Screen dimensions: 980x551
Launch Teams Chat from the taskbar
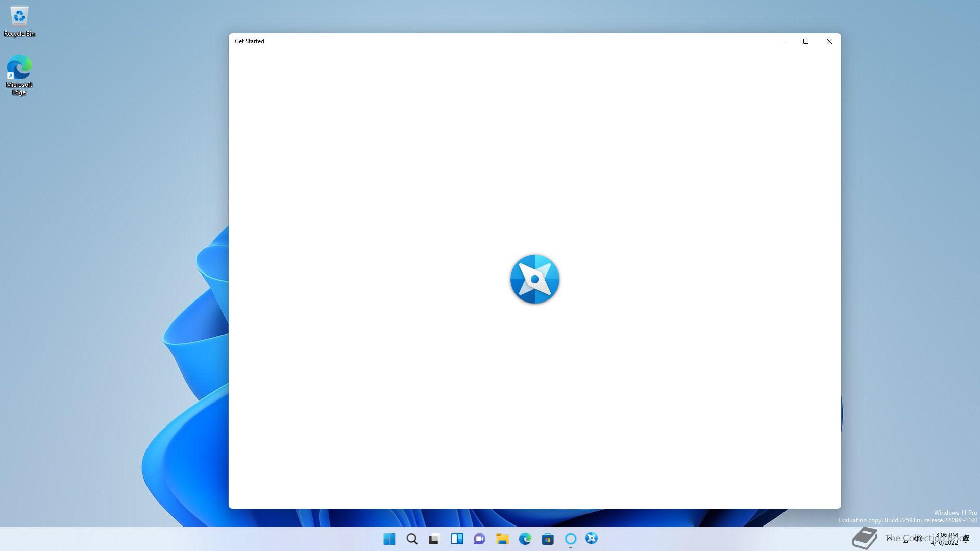click(479, 539)
